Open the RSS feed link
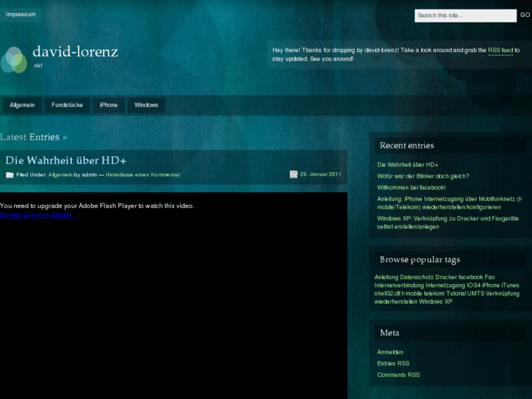 pyautogui.click(x=501, y=51)
